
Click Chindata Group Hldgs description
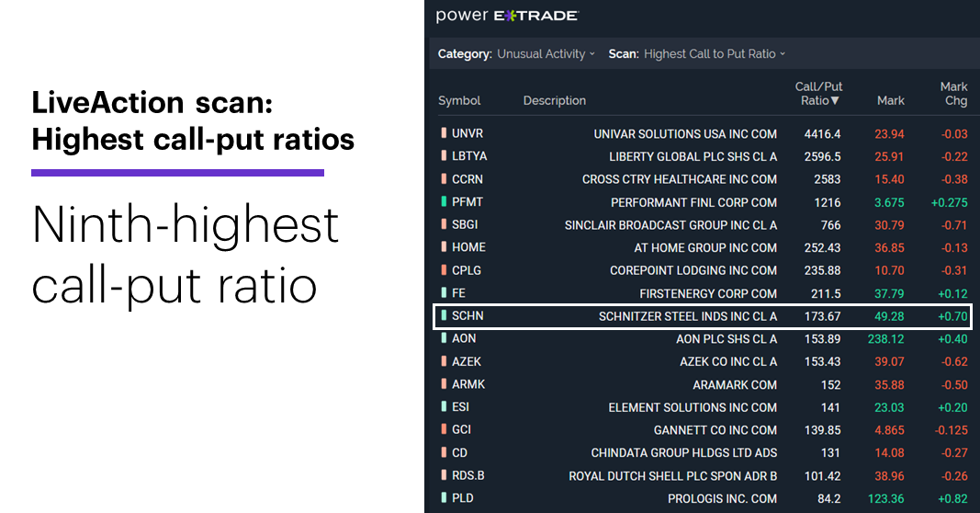click(x=684, y=453)
